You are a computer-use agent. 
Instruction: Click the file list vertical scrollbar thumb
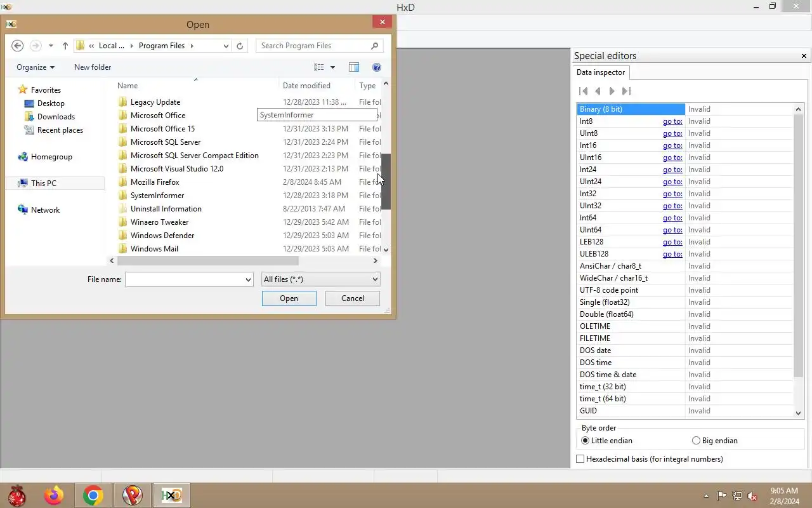[x=386, y=182]
